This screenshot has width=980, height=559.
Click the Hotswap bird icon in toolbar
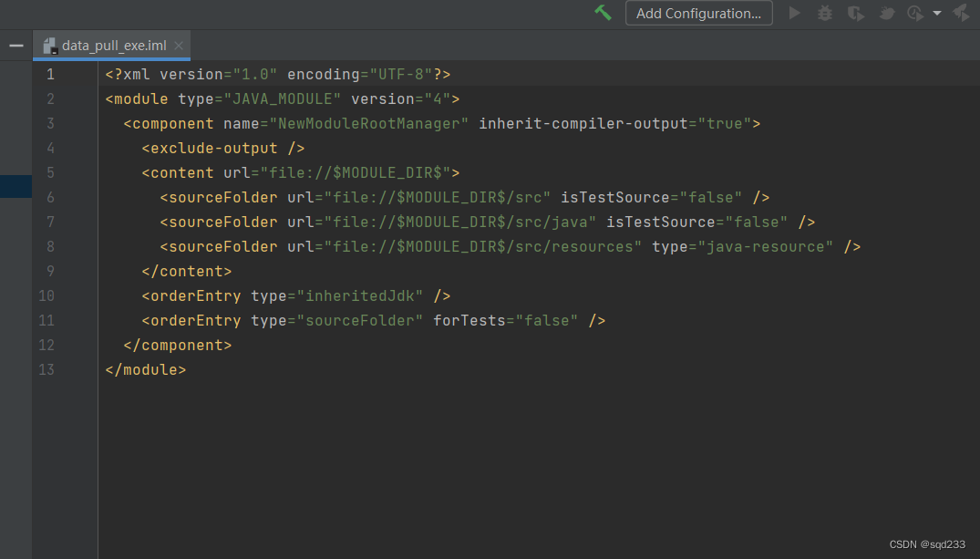click(x=886, y=13)
